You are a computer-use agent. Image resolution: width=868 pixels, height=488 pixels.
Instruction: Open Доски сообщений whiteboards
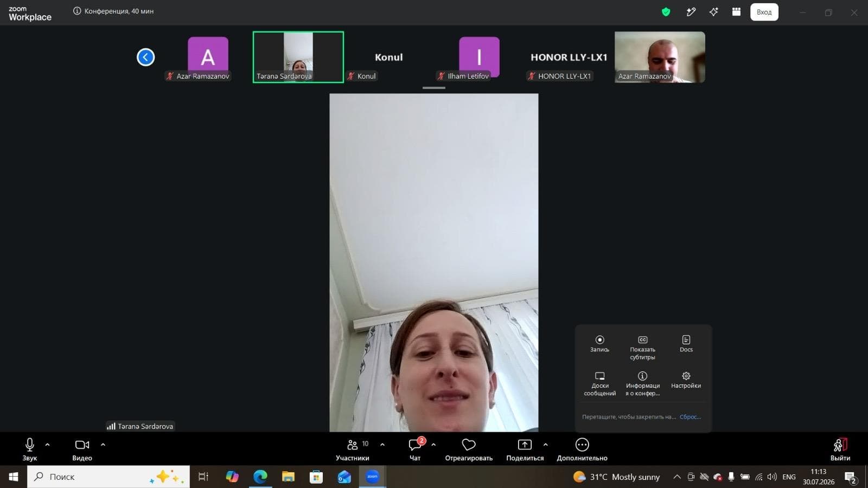599,384
